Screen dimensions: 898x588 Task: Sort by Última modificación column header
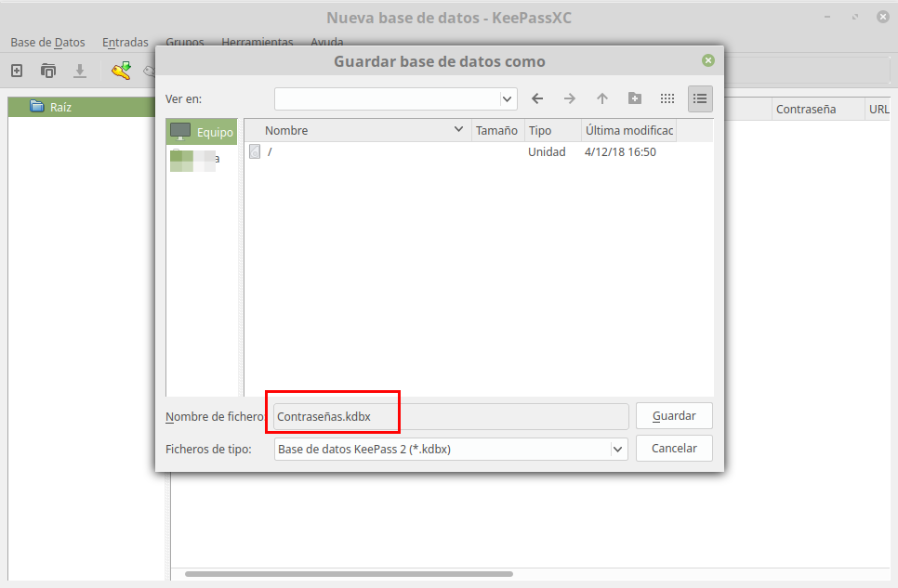coord(628,131)
